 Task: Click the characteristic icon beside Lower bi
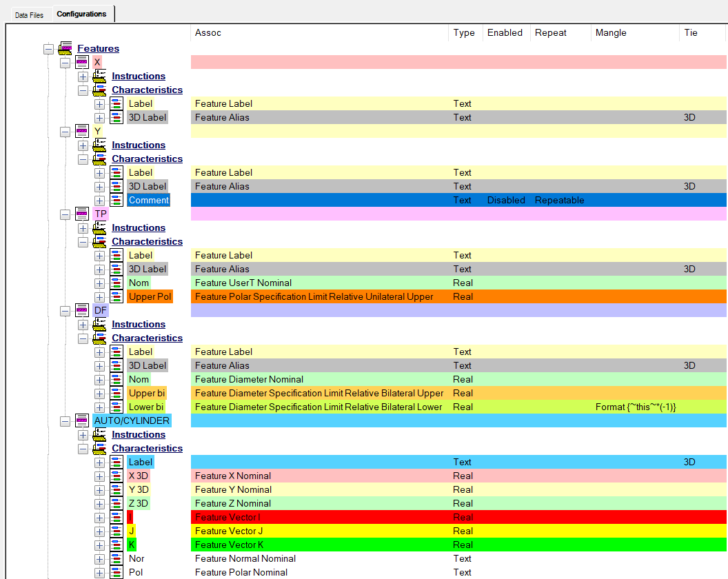coord(116,407)
